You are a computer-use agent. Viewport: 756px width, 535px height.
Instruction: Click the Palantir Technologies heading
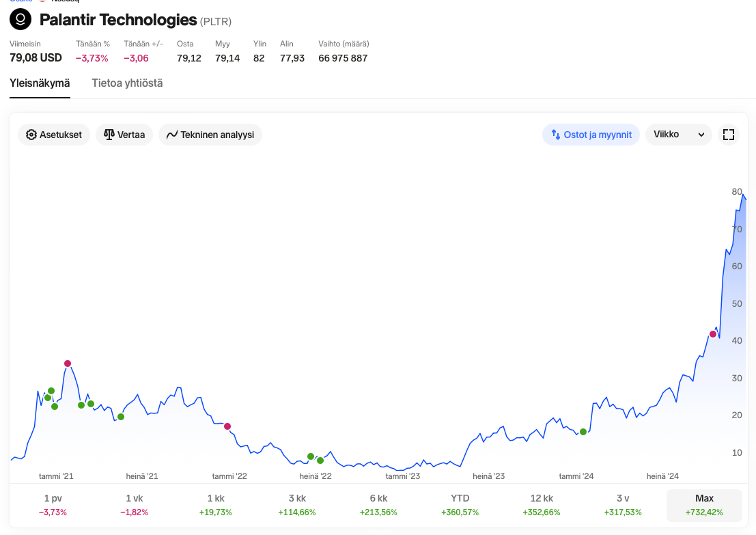(x=118, y=20)
